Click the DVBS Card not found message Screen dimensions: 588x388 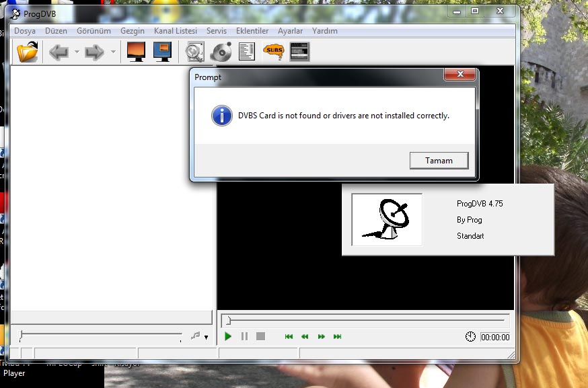(344, 116)
